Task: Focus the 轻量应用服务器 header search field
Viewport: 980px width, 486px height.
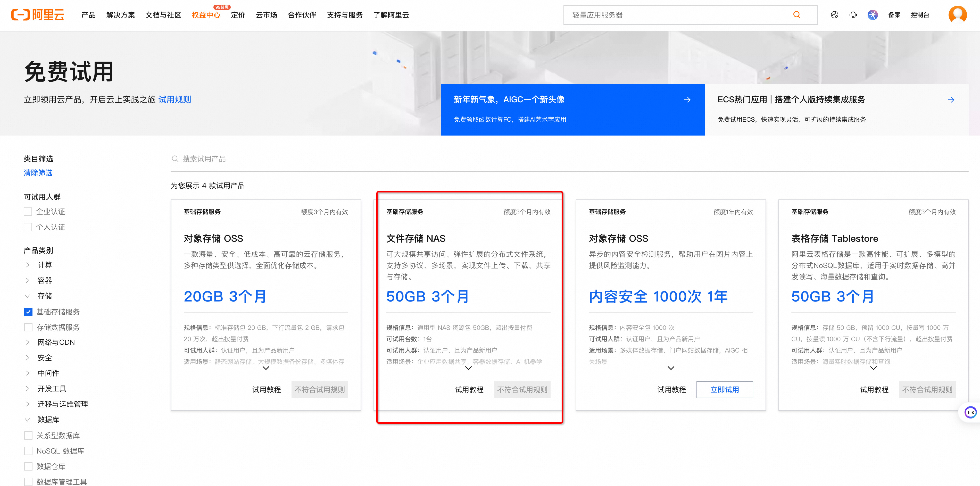Action: point(690,15)
